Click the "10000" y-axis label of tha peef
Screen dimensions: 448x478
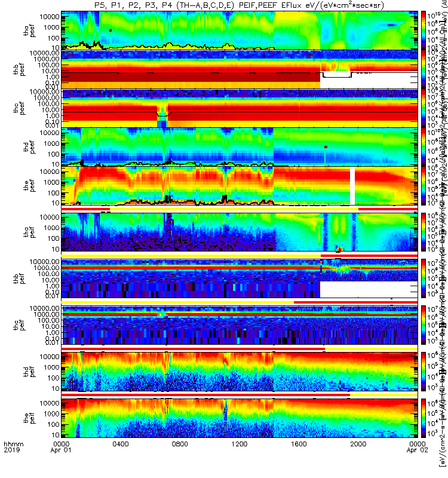point(50,17)
